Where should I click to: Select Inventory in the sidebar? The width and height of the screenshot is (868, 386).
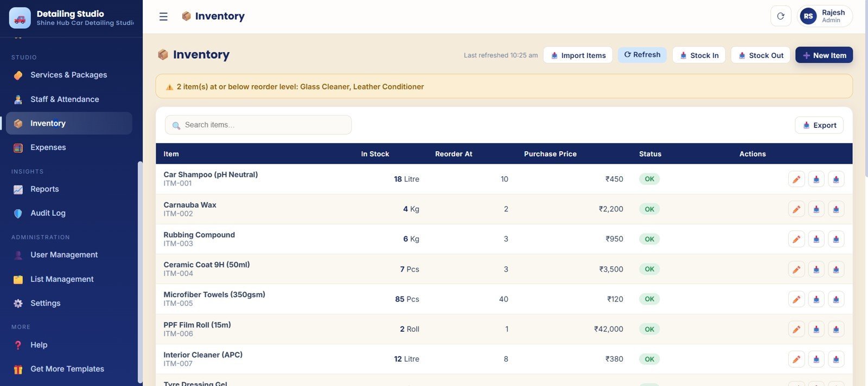(x=69, y=123)
